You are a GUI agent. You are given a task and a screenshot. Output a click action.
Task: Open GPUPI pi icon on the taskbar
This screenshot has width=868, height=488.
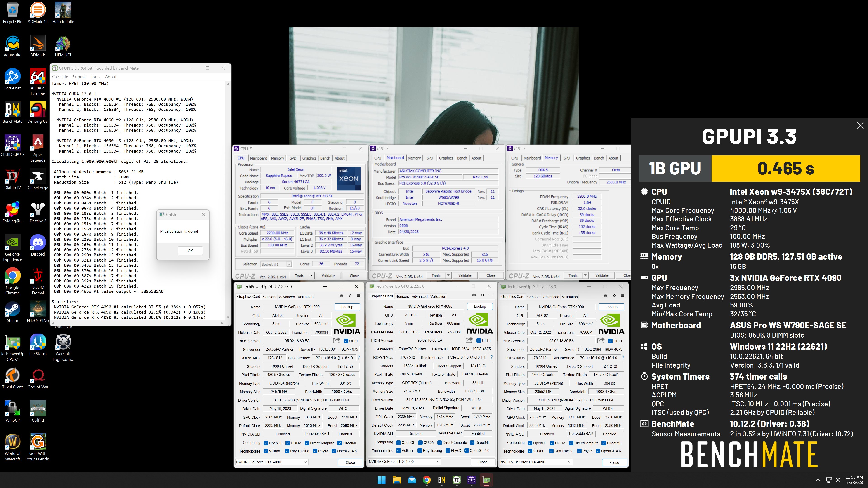456,480
